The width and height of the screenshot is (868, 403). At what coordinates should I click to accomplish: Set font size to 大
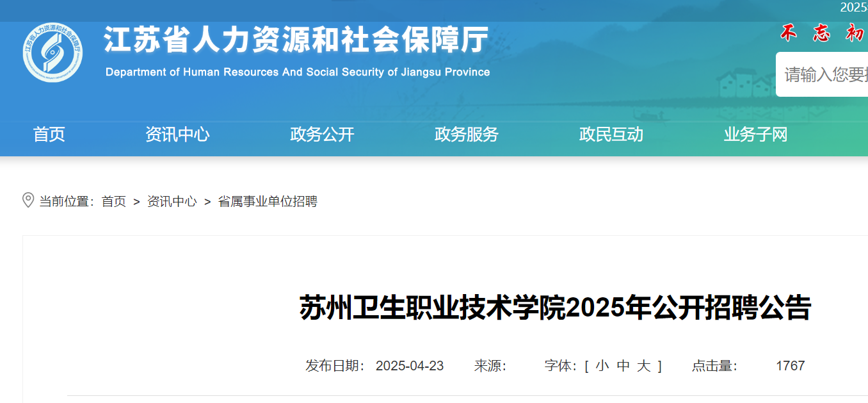645,366
